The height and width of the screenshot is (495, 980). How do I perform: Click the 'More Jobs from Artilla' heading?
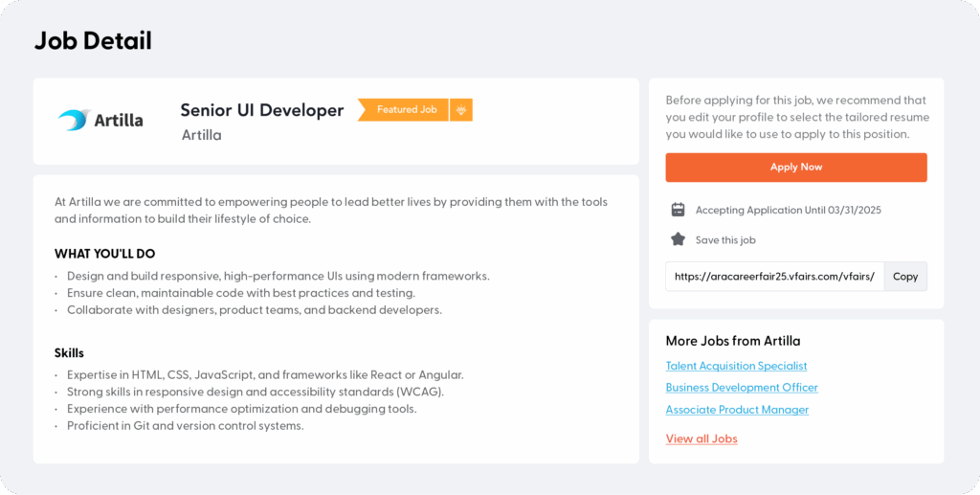click(x=733, y=341)
